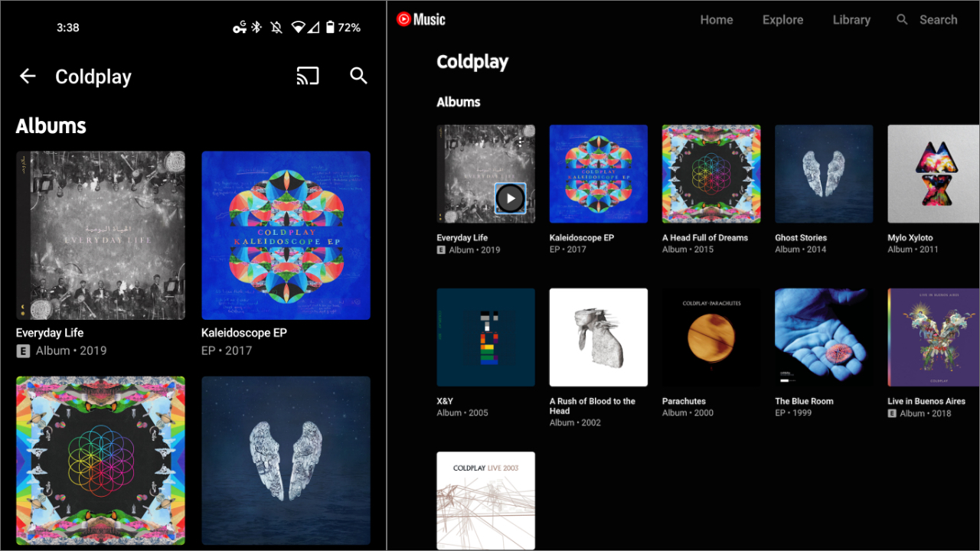Image resolution: width=980 pixels, height=551 pixels.
Task: Open the Mylo Xyloto album cover
Action: (933, 174)
